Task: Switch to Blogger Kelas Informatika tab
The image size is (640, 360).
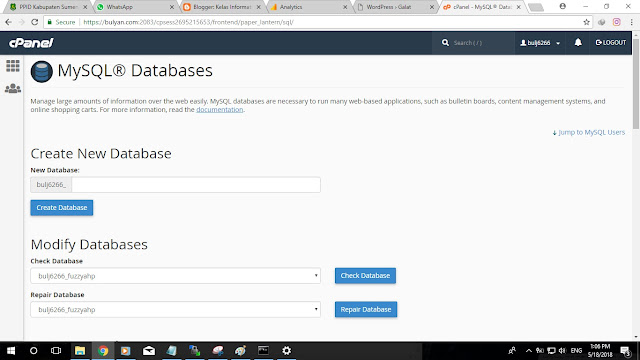Action: pyautogui.click(x=222, y=7)
